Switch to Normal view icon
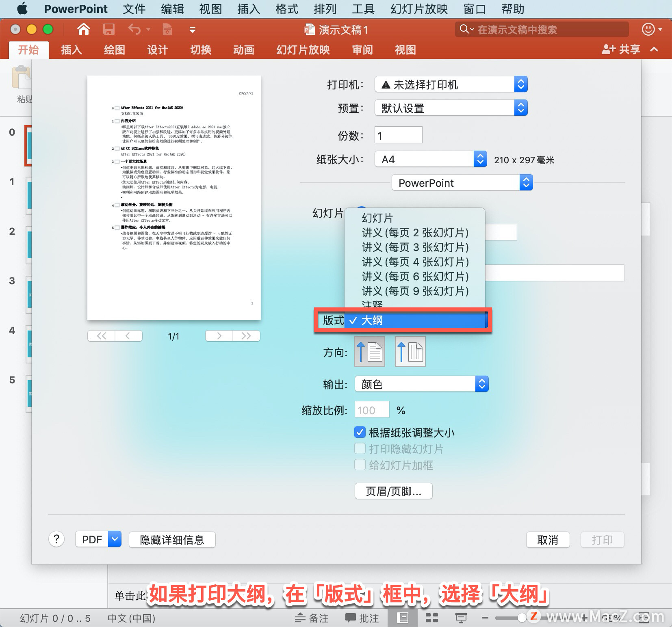The width and height of the screenshot is (672, 627). 403,618
